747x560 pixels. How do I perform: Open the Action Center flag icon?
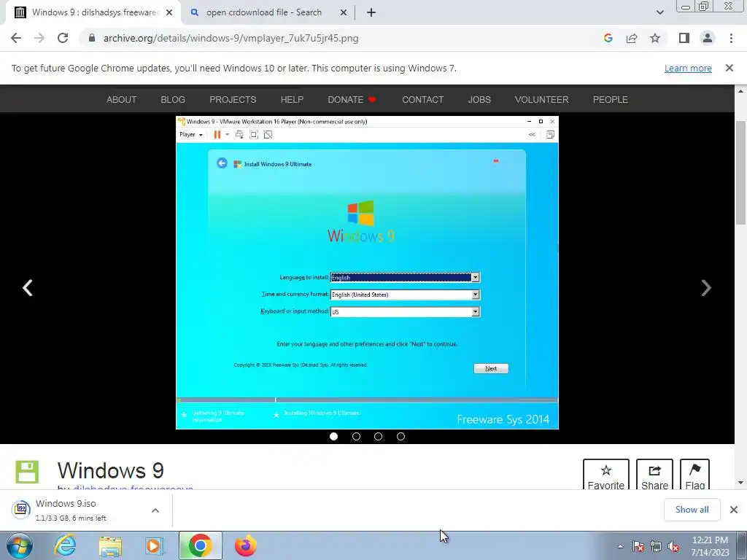coord(638,547)
